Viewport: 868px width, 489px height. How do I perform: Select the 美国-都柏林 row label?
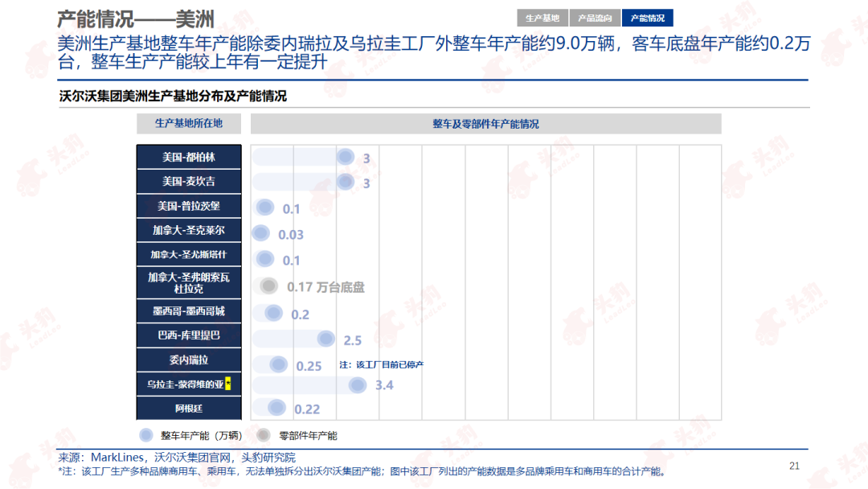[189, 158]
